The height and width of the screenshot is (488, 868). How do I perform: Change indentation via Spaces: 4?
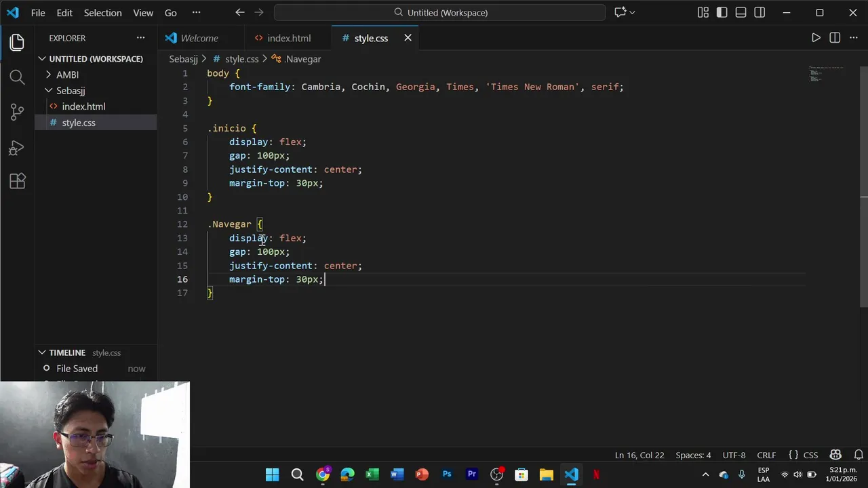(693, 455)
